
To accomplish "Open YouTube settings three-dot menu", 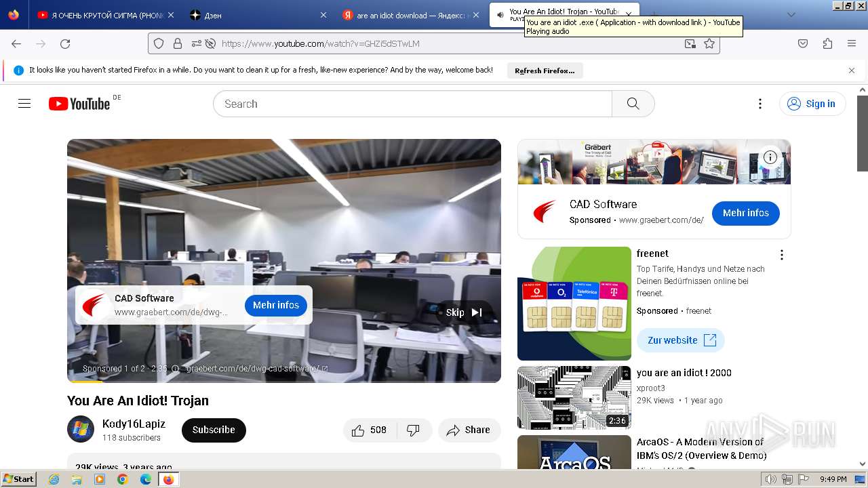I will point(760,104).
